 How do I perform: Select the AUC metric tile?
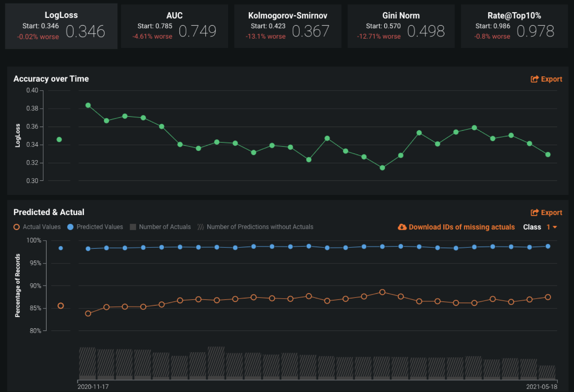174,26
